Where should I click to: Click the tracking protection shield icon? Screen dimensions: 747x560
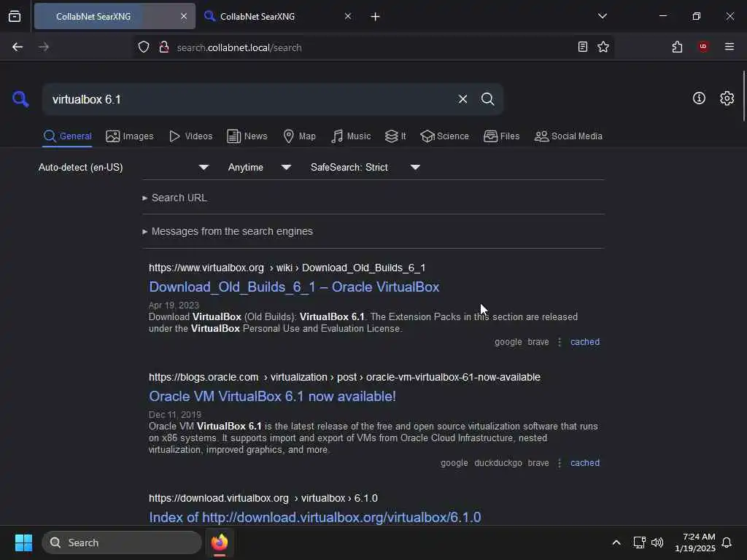[x=144, y=47]
